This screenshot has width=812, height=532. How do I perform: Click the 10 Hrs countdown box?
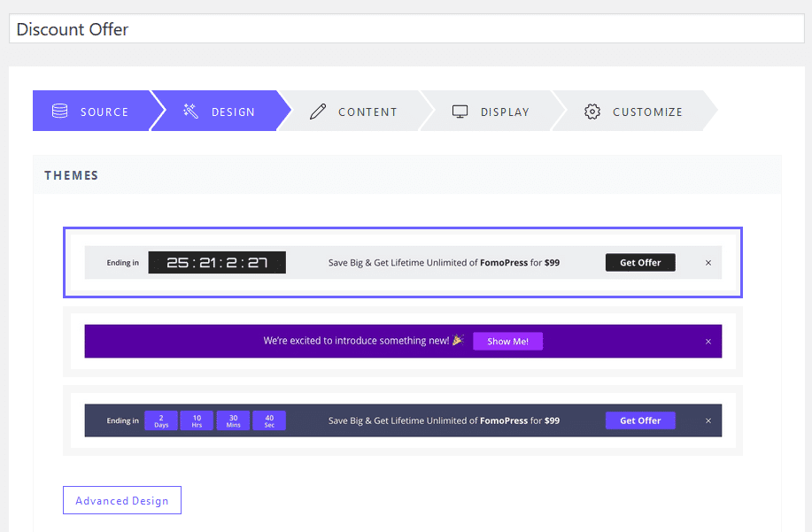pyautogui.click(x=197, y=420)
